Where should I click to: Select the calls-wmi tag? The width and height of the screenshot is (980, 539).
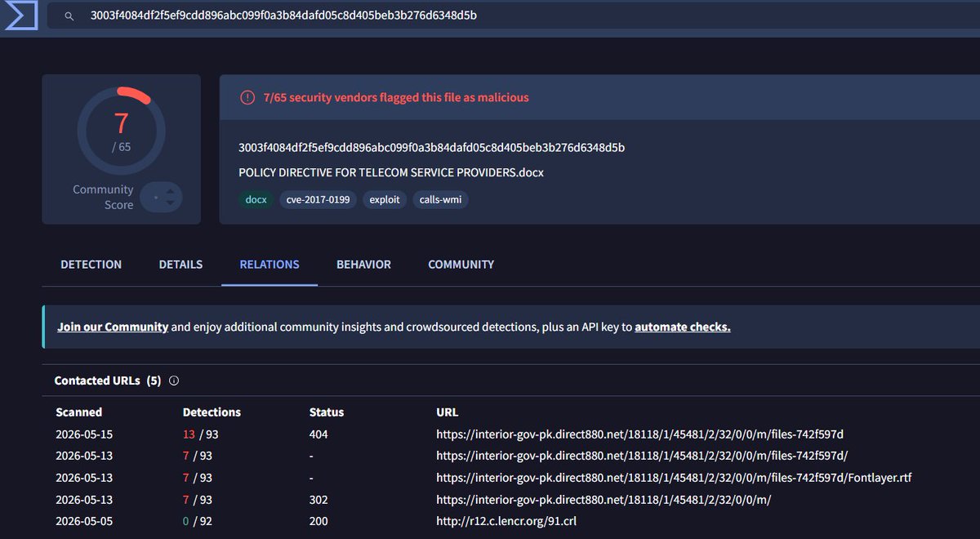pyautogui.click(x=441, y=199)
